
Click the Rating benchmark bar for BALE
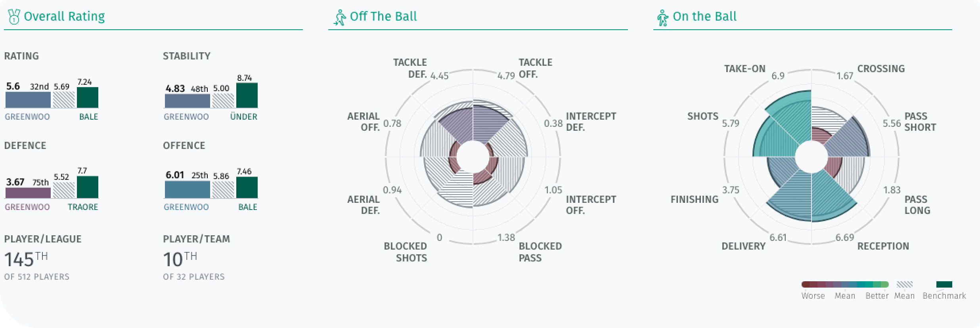click(88, 97)
